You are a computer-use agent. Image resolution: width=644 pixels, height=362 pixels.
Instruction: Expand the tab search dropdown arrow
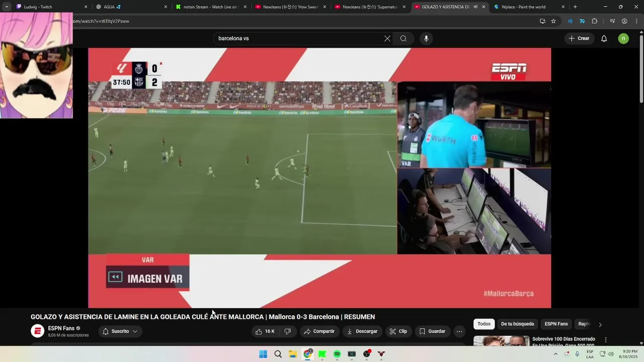[x=7, y=7]
